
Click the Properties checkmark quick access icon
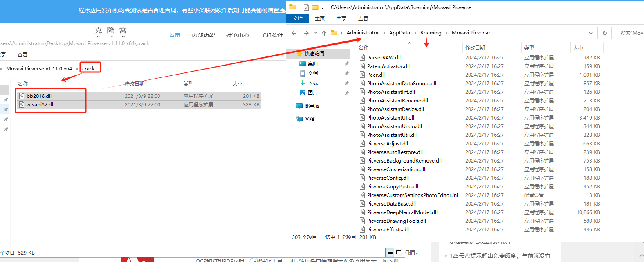click(306, 7)
